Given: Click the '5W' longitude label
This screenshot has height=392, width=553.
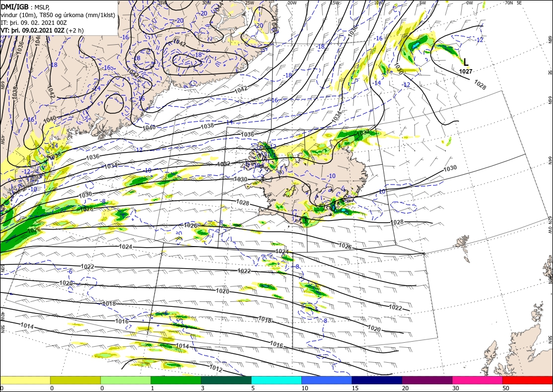Looking at the screenshot, I should (422, 3).
